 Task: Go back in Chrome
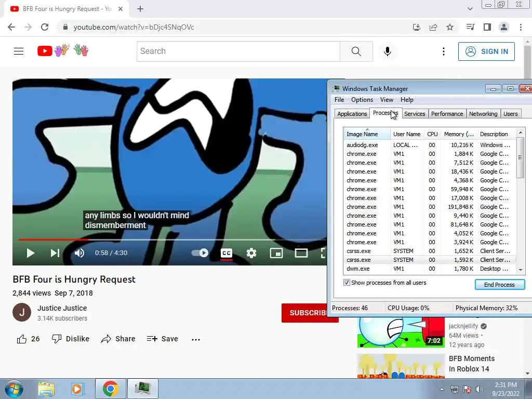11,27
